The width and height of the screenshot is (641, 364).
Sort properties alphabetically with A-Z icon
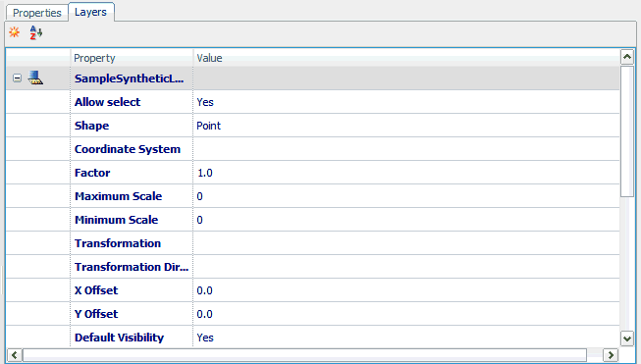point(36,32)
